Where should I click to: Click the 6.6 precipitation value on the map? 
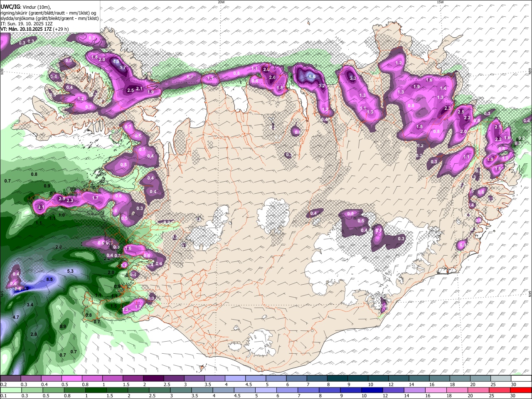tap(312, 77)
